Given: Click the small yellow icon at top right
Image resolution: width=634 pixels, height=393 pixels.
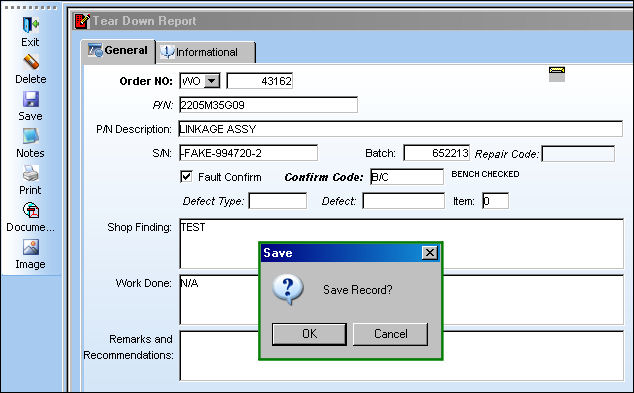Looking at the screenshot, I should (x=557, y=74).
